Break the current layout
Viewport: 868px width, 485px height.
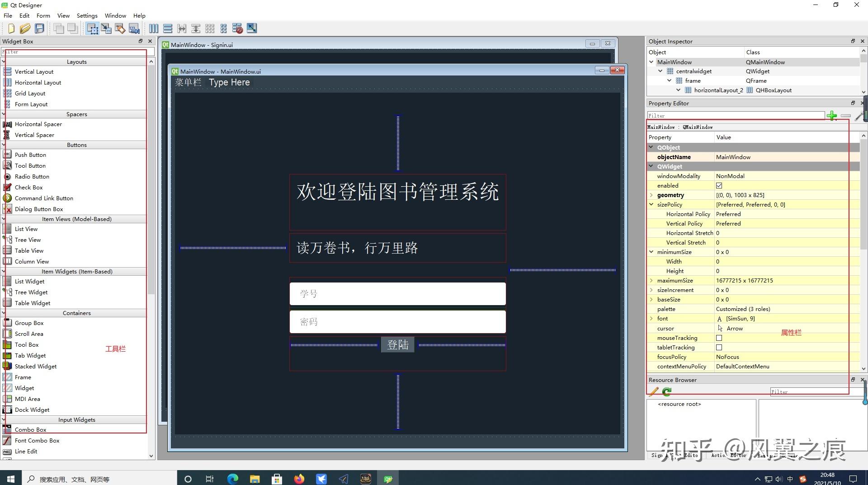(237, 28)
